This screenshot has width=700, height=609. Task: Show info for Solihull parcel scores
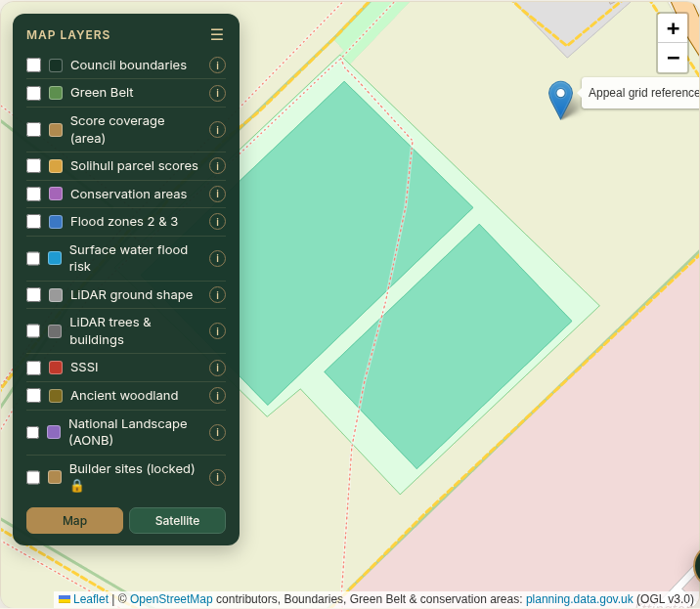click(x=217, y=166)
